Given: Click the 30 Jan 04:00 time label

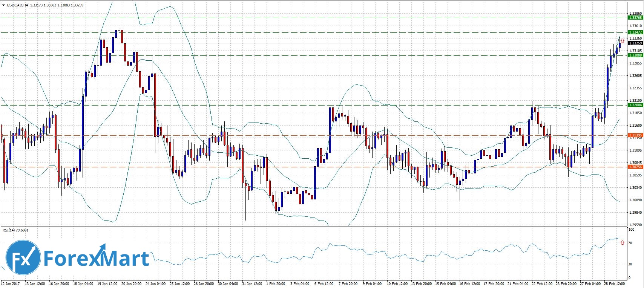Looking at the screenshot, I should point(228,283).
